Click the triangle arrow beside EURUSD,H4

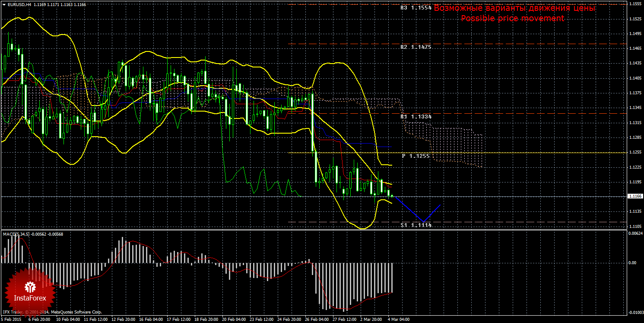(x=4, y=4)
